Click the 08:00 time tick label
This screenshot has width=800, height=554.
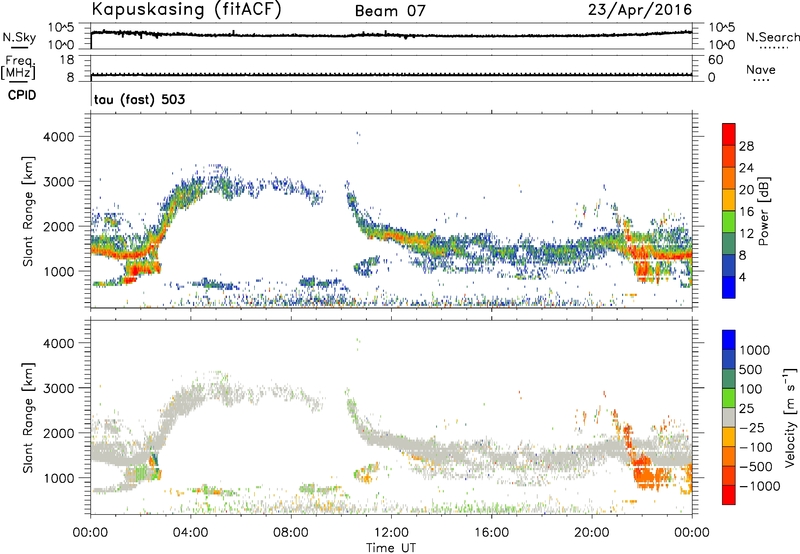pyautogui.click(x=291, y=533)
